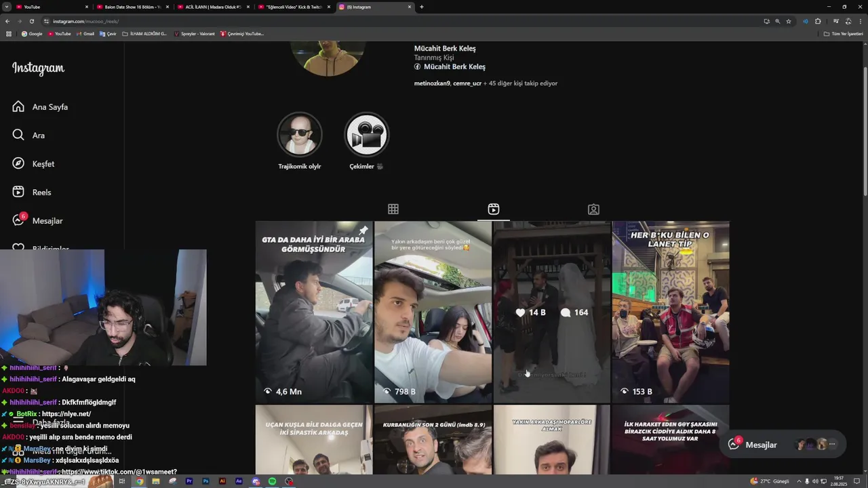This screenshot has height=488, width=868.
Task: Open the reel with 798 B views
Action: [433, 312]
